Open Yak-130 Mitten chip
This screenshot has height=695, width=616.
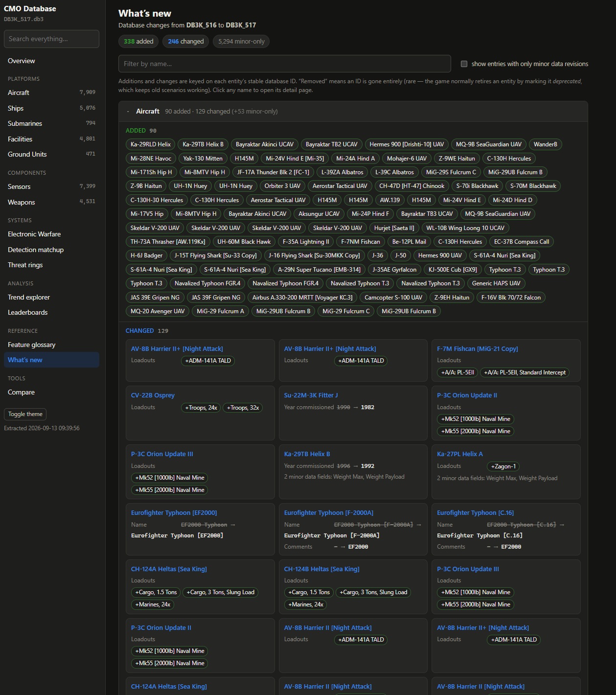(203, 159)
